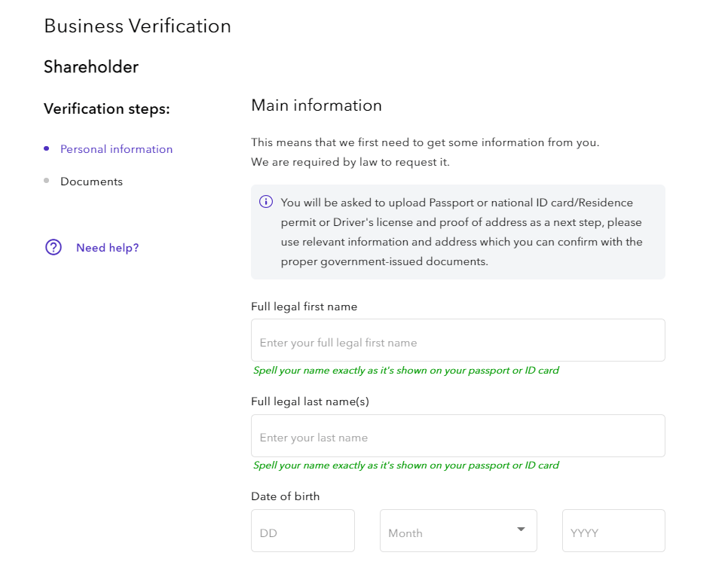
Task: Click the YYYY birth year field
Action: coord(613,531)
